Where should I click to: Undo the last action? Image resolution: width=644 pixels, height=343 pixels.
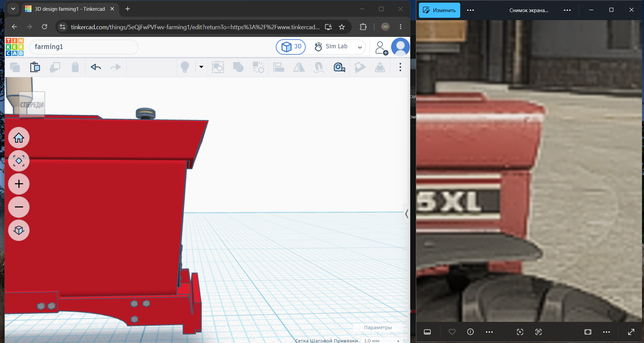tap(96, 67)
